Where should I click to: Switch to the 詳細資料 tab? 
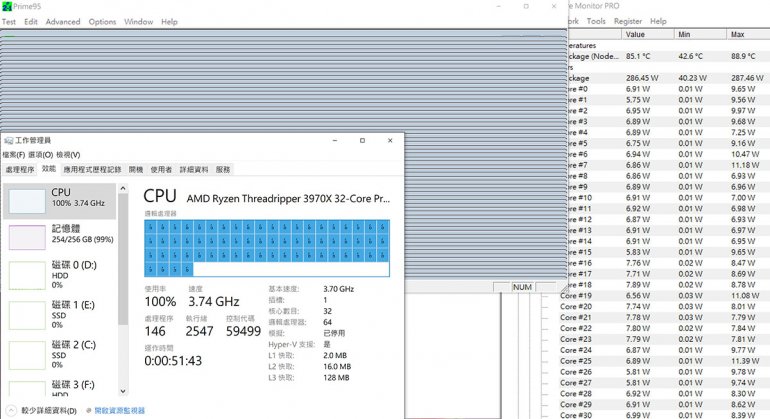coord(194,169)
